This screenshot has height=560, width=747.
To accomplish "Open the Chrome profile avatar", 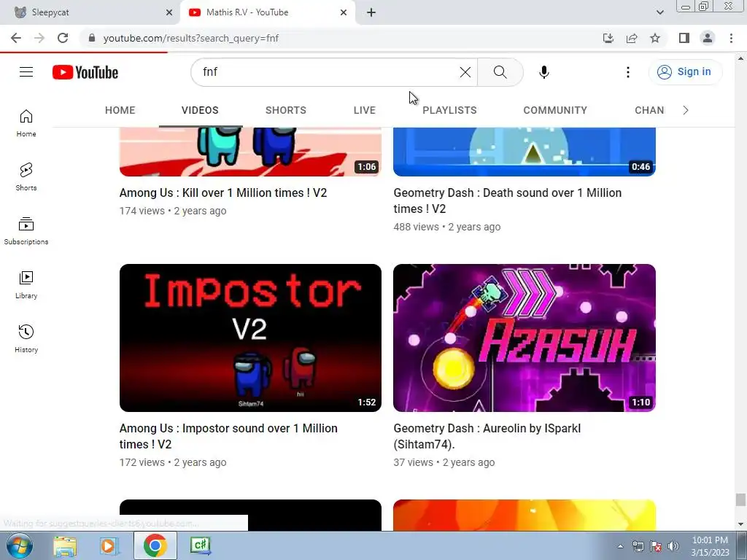I will pyautogui.click(x=708, y=38).
